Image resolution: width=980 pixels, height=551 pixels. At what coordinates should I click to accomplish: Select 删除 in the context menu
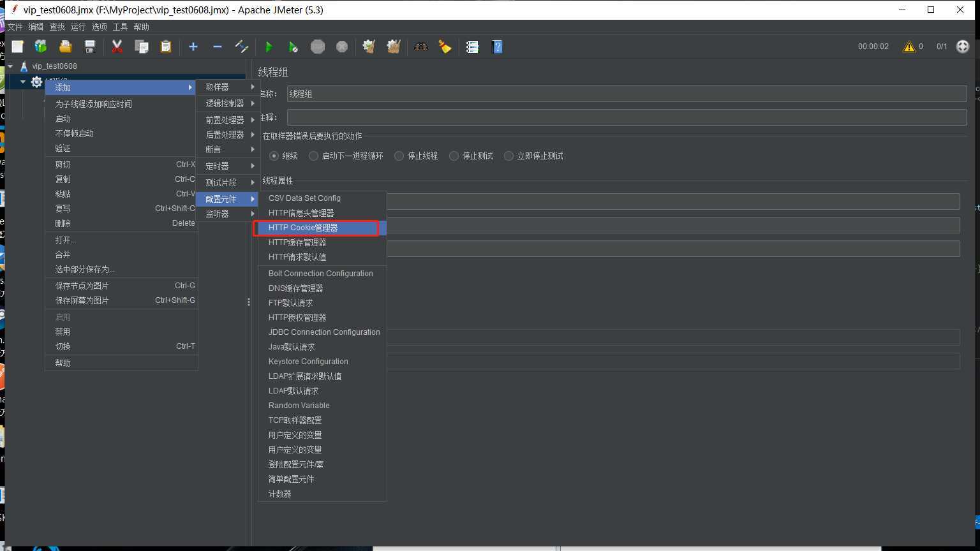[121, 223]
